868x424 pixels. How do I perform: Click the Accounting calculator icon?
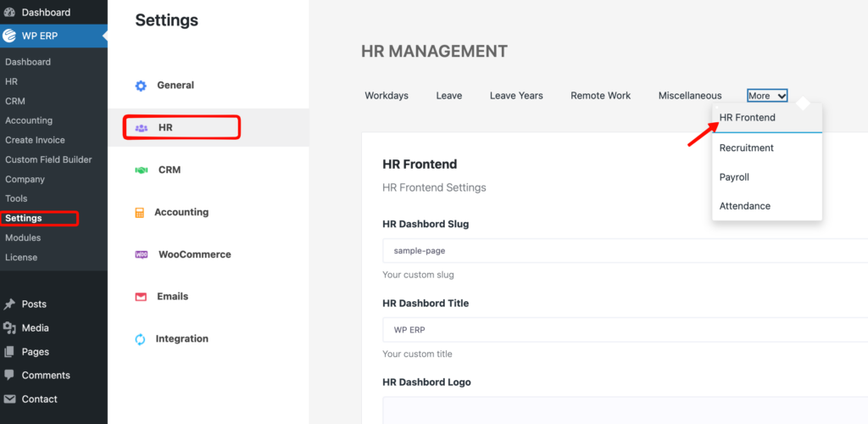tap(140, 213)
